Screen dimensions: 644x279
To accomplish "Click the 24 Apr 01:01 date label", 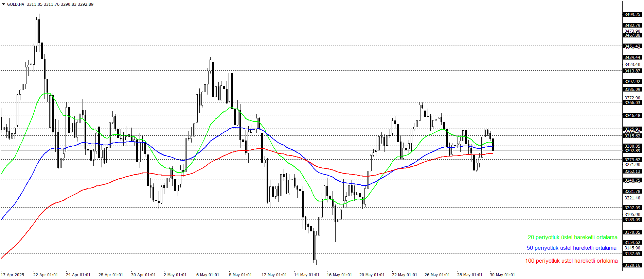I will coord(78,275).
